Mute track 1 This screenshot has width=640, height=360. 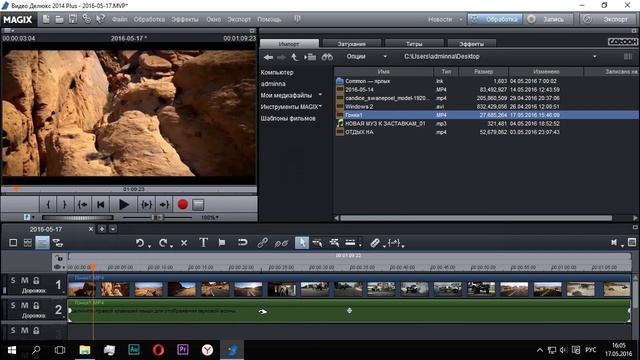24,280
